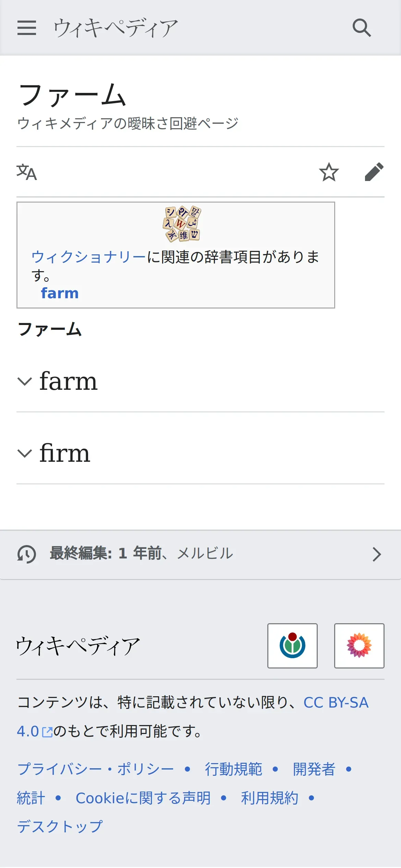Open the デスクトップ view link

[60, 827]
